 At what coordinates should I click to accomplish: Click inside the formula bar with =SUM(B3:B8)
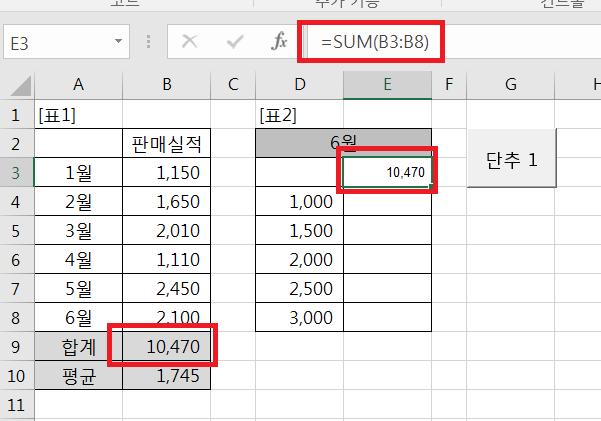[450, 43]
